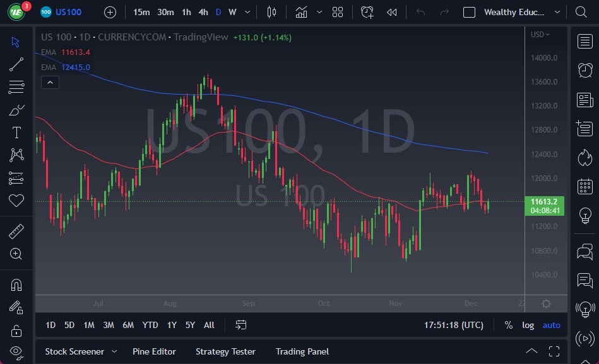This screenshot has height=364, width=599.
Task: Set chart range to YTD
Action: pos(150,325)
